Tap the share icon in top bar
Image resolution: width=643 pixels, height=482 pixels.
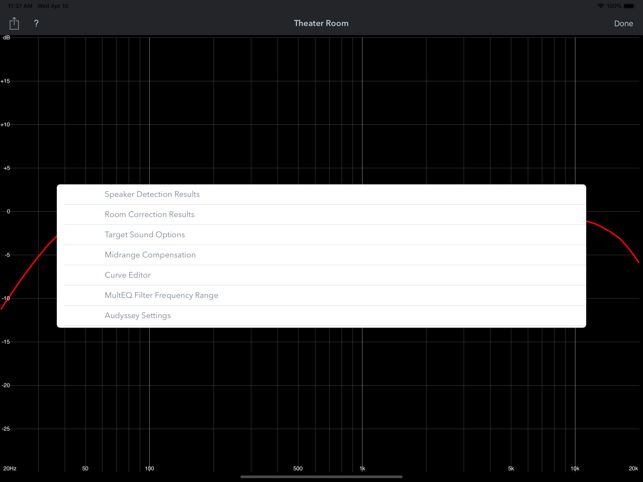(14, 23)
